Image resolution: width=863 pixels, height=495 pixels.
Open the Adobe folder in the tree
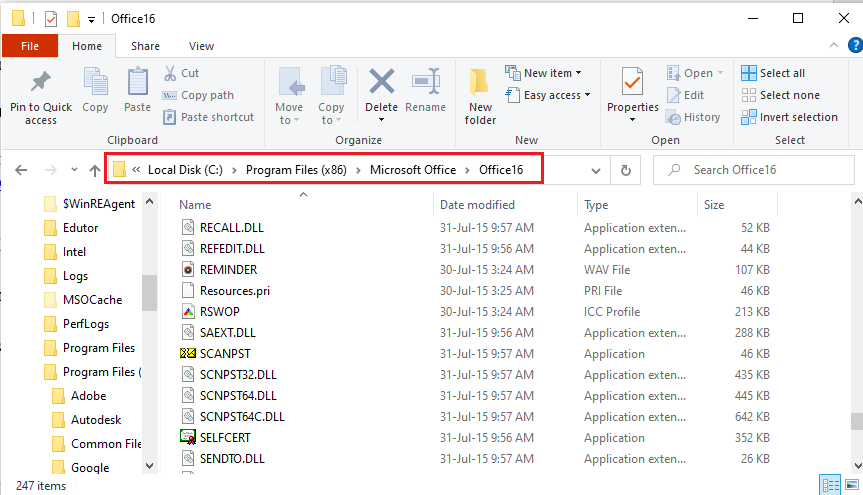[88, 396]
